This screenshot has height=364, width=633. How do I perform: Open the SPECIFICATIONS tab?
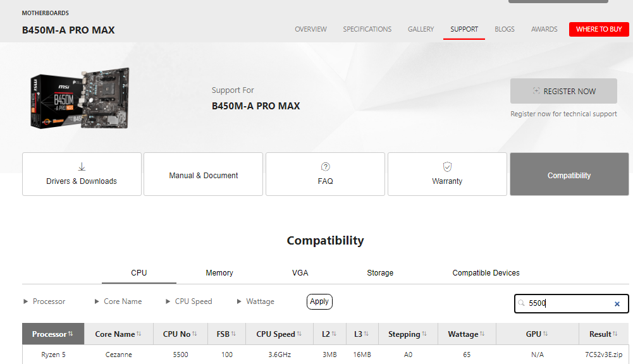click(x=367, y=29)
